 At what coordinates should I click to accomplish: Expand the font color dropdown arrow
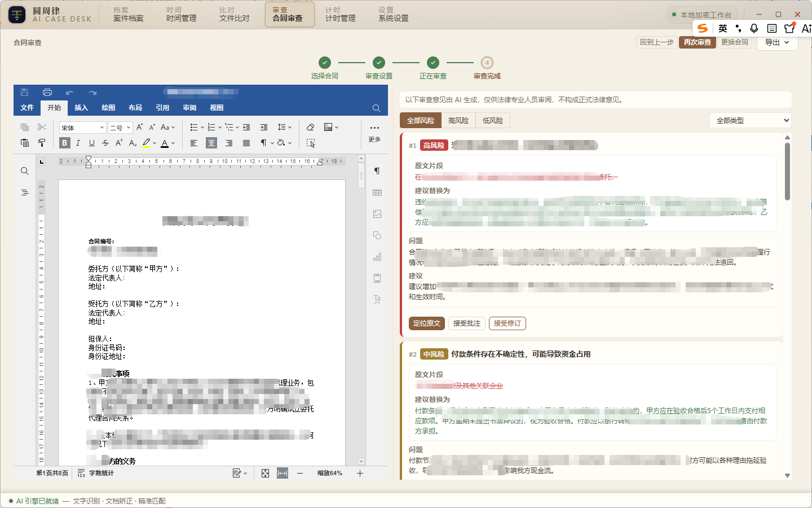173,143
